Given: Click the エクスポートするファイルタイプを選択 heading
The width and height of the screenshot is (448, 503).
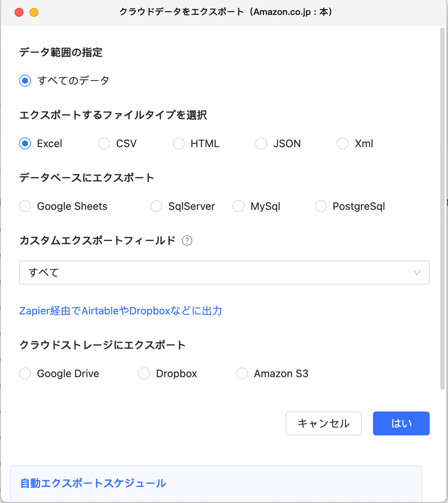Looking at the screenshot, I should click(x=113, y=115).
